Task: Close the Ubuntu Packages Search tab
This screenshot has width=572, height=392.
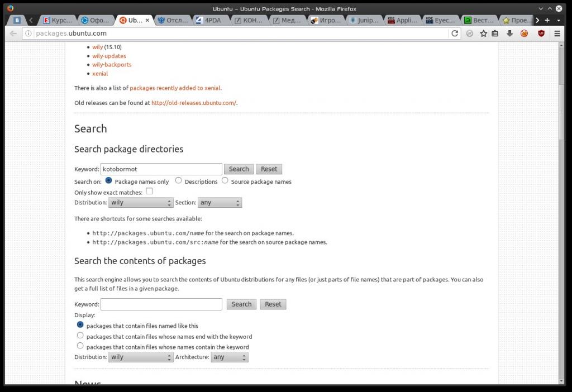Action: [x=147, y=21]
